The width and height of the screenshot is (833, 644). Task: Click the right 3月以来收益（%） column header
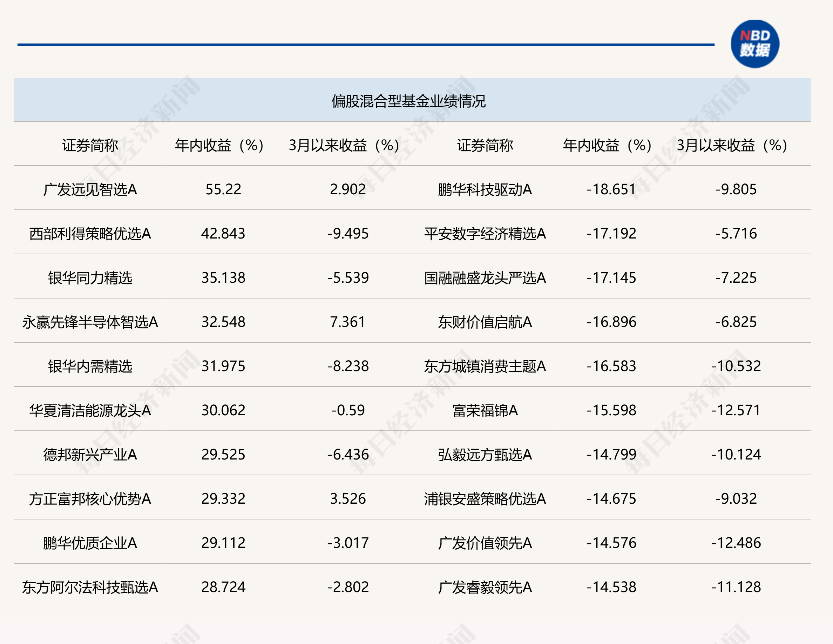732,145
